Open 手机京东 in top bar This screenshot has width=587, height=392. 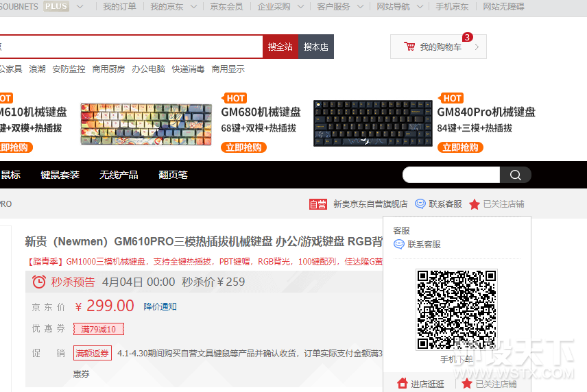click(x=452, y=7)
